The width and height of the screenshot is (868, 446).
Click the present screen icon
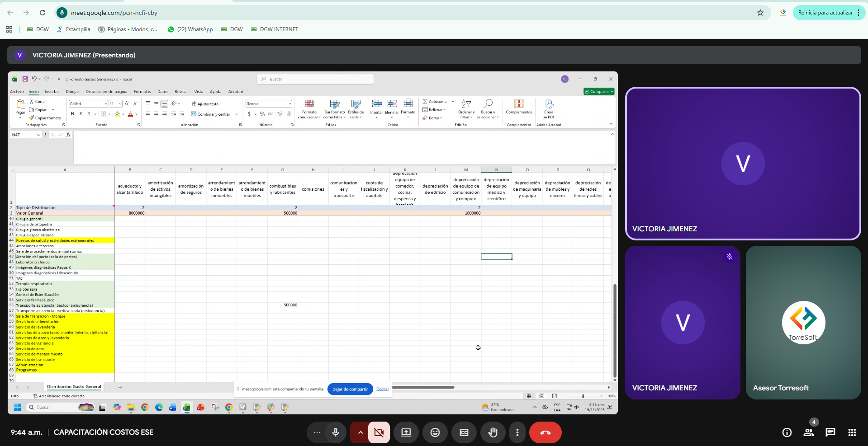(x=406, y=432)
